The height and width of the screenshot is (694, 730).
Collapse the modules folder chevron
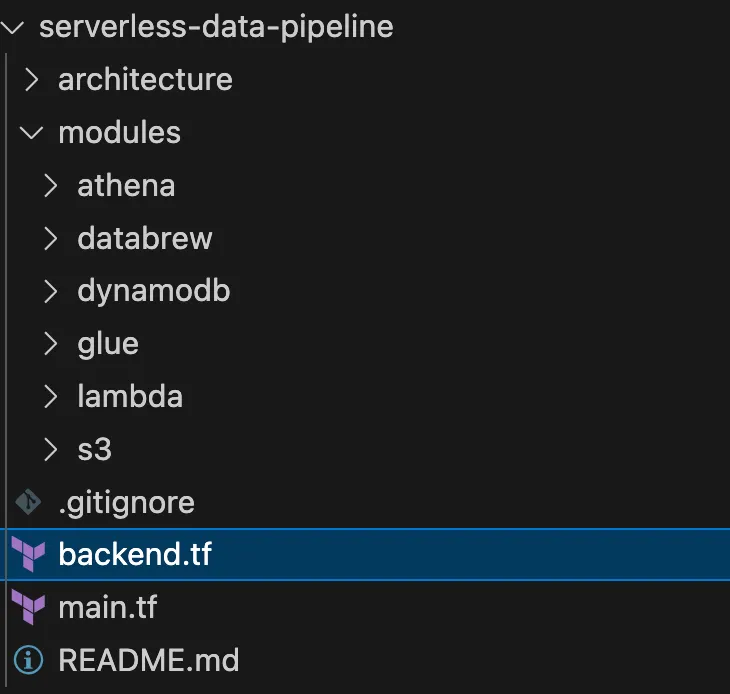[x=33, y=133]
